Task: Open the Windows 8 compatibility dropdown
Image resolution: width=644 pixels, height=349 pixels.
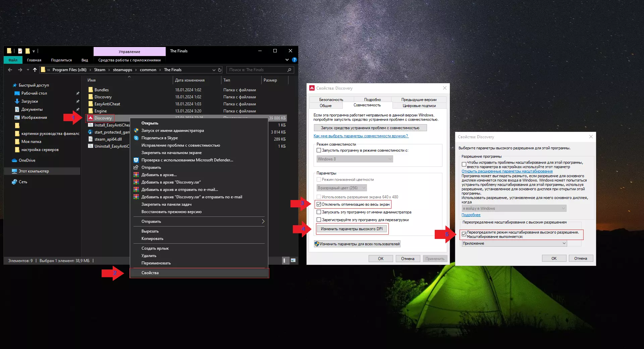Action: [355, 159]
